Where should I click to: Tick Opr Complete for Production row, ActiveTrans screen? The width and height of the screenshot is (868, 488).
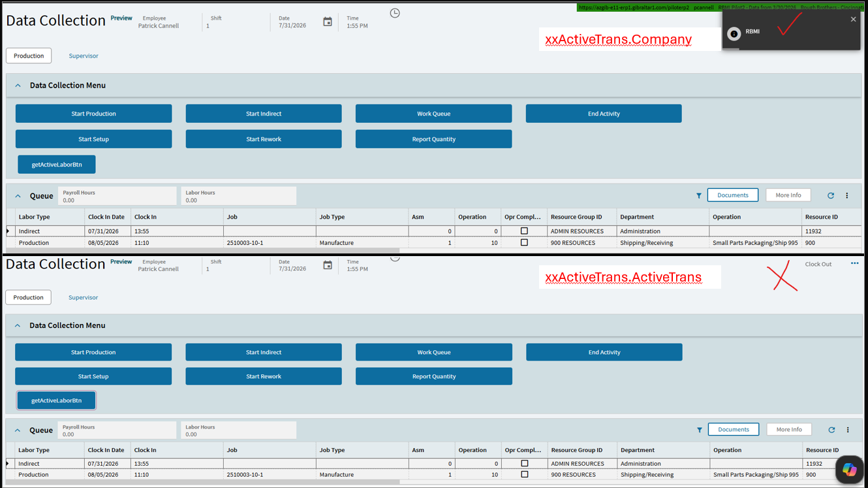point(525,474)
